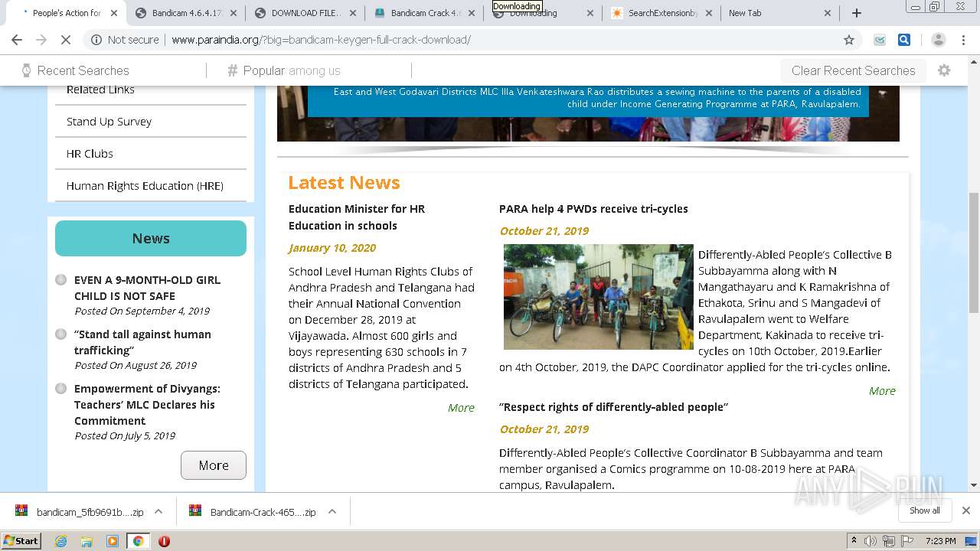Bookmark this page with the star icon
Viewport: 980px width, 551px height.
point(848,40)
